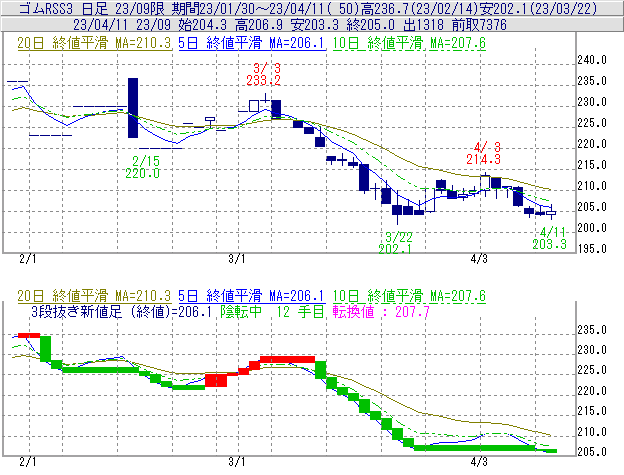Click the 195.0 value on upper price axis
Screen dimensions: 624x475
pos(593,249)
